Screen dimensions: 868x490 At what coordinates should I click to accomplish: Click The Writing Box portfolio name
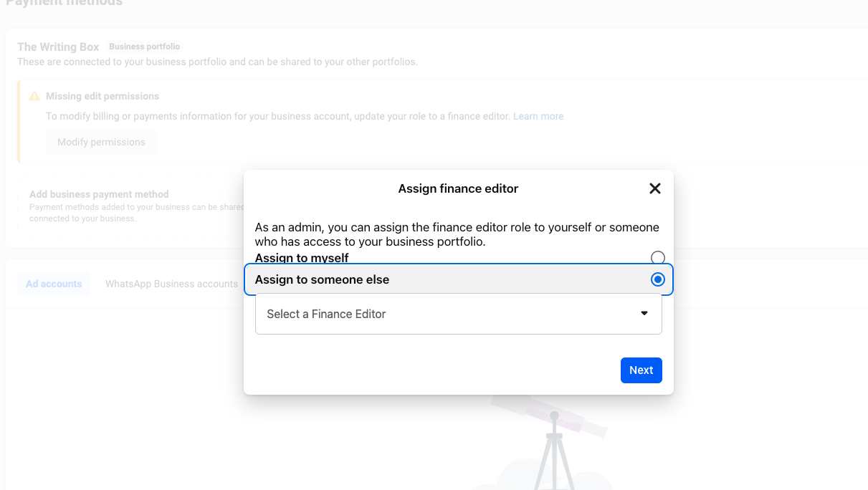click(x=58, y=47)
